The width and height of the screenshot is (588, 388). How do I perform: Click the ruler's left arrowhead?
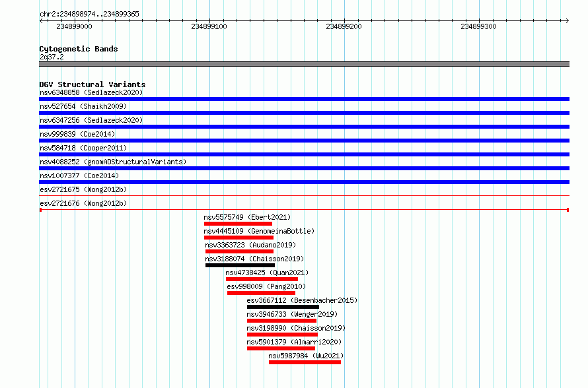41,20
